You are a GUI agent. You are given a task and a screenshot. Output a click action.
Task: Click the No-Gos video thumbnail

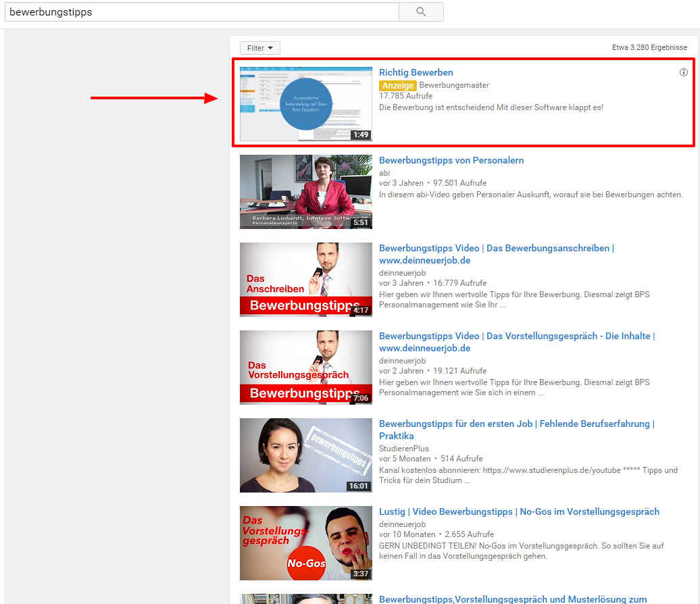tap(305, 543)
